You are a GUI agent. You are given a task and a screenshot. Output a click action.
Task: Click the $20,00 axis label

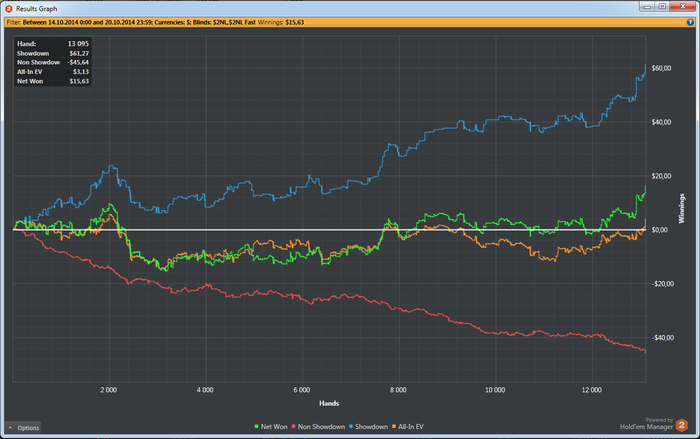tap(661, 176)
